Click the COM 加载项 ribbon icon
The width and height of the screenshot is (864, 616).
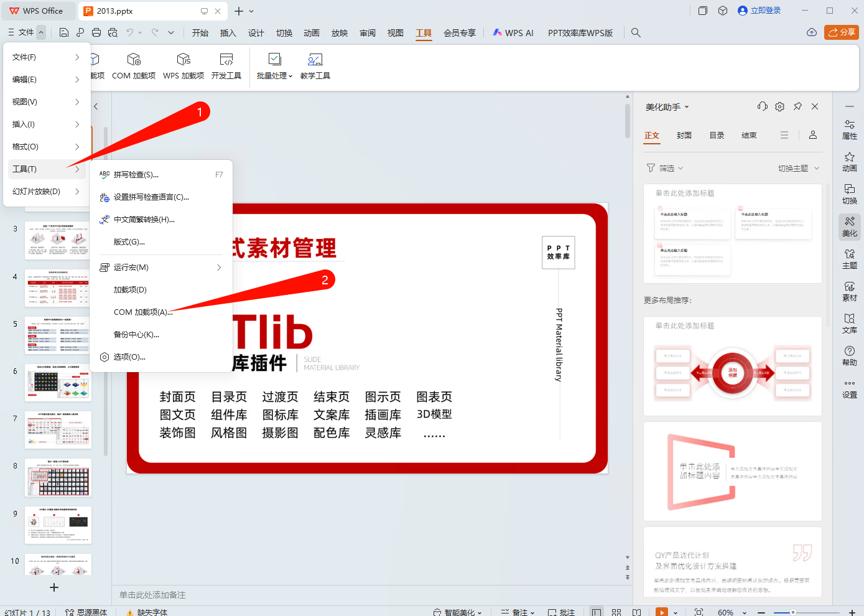click(133, 66)
